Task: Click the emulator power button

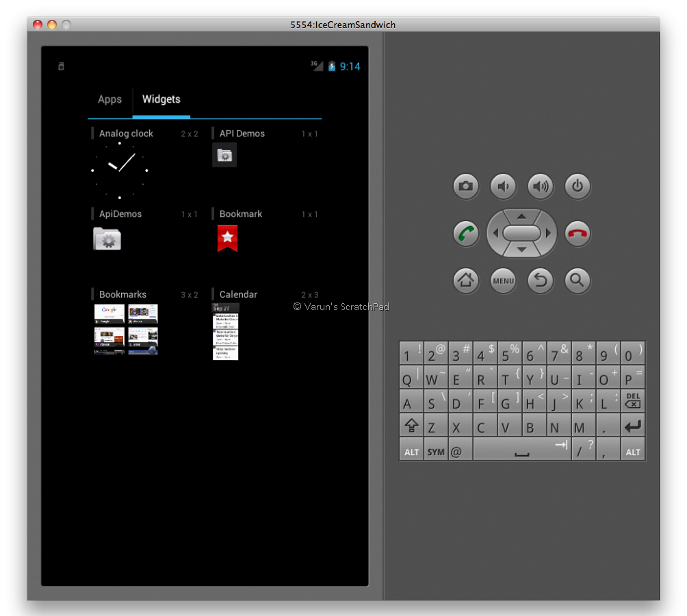Action: tap(578, 186)
